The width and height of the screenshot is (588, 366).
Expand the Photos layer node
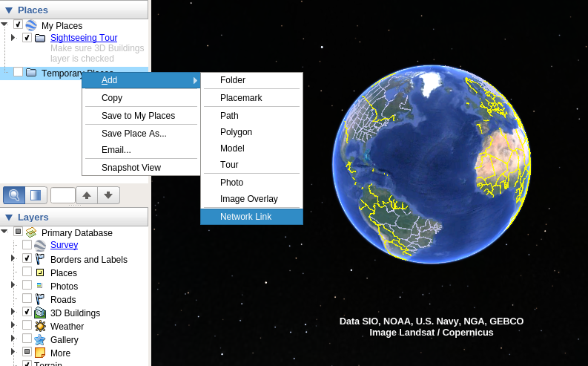coord(13,285)
